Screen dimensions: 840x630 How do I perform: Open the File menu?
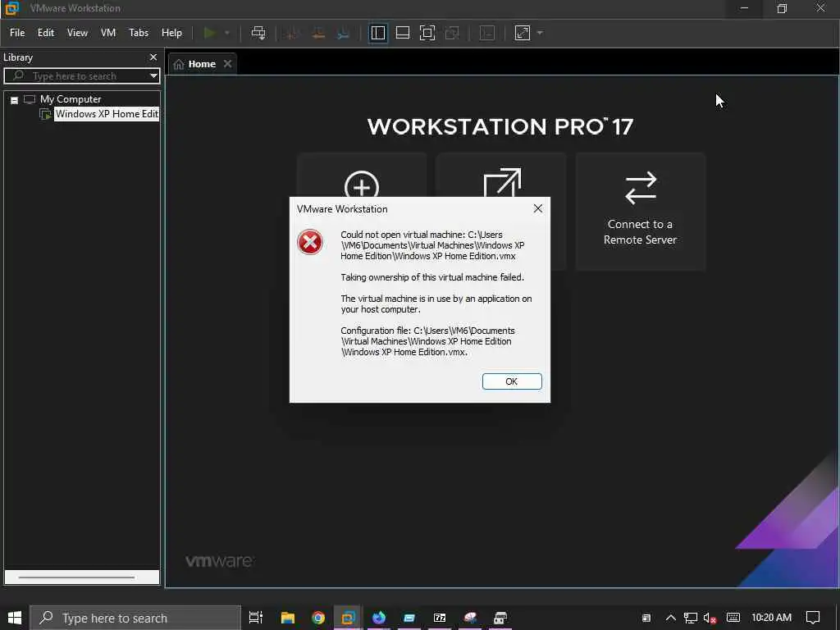17,33
